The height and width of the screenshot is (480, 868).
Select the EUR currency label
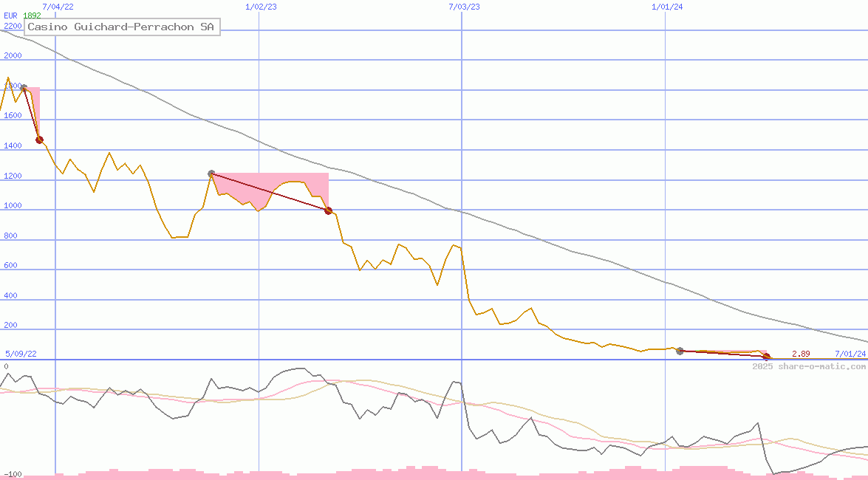(10, 16)
